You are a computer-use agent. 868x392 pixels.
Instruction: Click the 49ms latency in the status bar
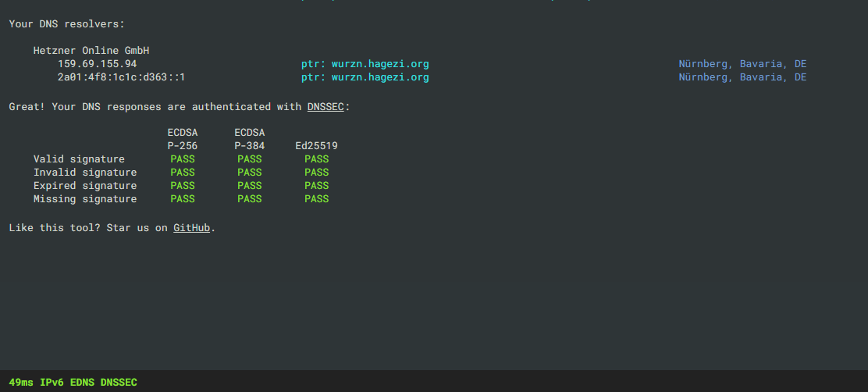(21, 382)
